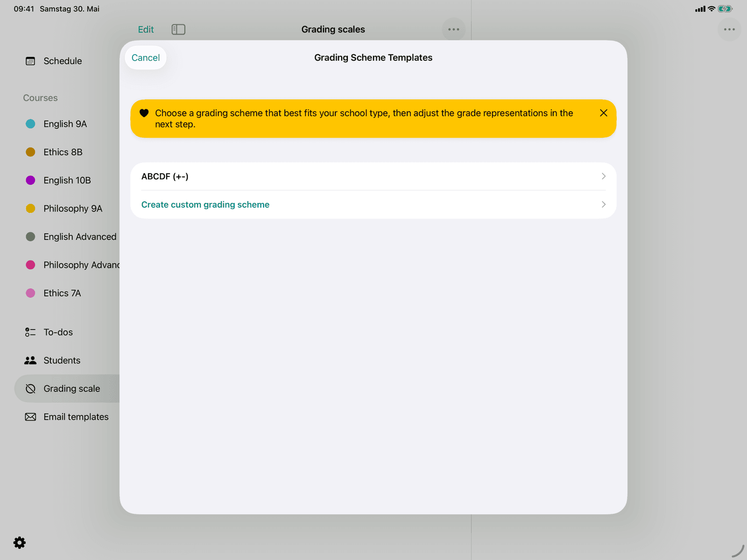
Task: Open settings via the gear icon
Action: 20,542
